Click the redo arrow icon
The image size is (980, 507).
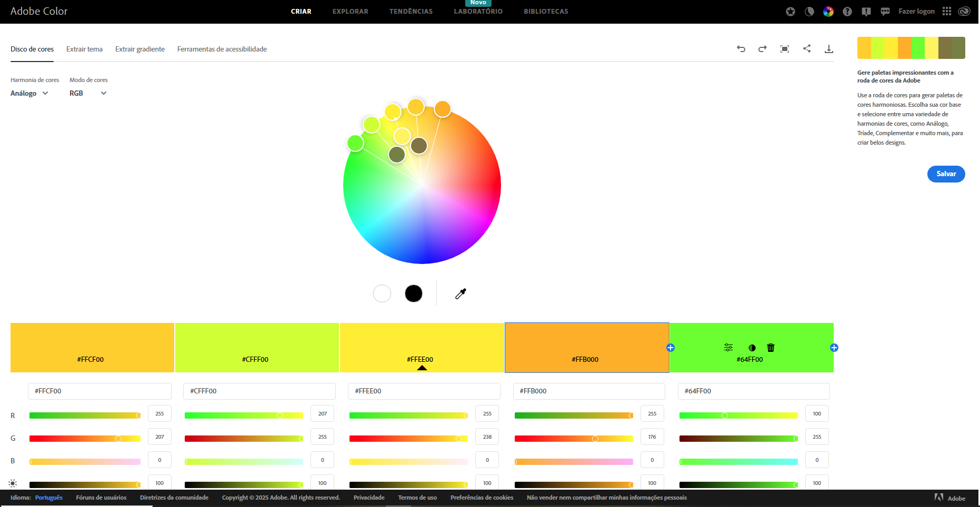763,49
